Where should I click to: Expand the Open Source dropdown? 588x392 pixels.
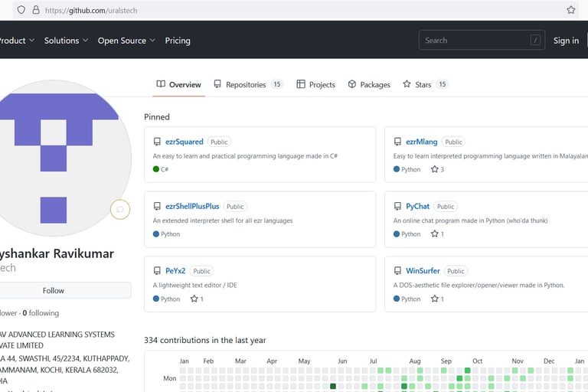(x=126, y=41)
